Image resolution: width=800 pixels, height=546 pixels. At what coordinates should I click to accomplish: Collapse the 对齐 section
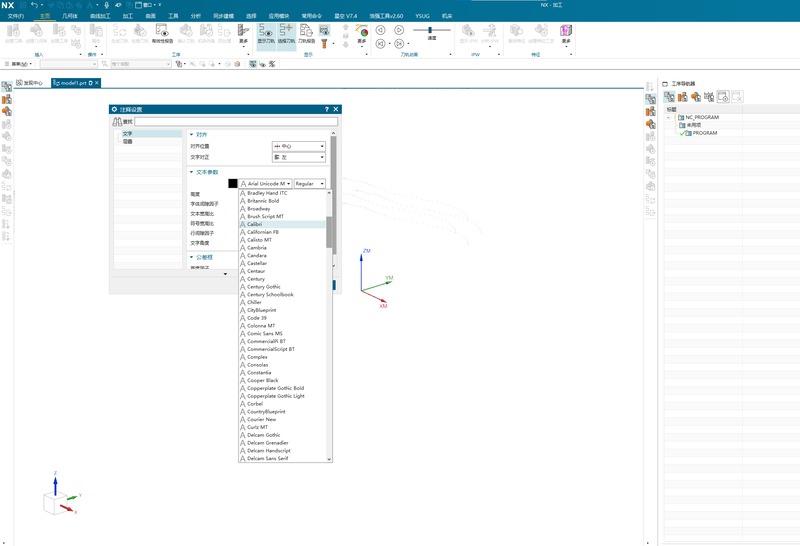tap(192, 135)
